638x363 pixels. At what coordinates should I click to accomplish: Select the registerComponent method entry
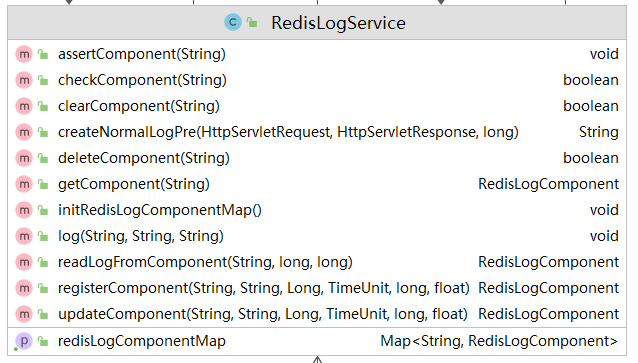click(317, 289)
